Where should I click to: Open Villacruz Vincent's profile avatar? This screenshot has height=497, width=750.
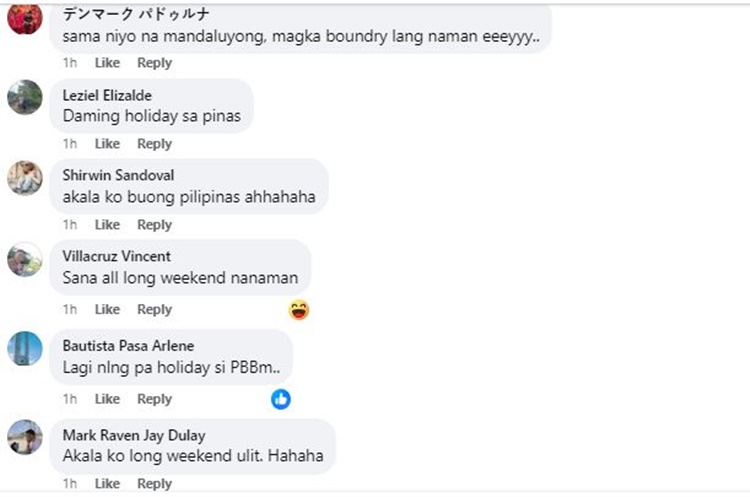(25, 259)
